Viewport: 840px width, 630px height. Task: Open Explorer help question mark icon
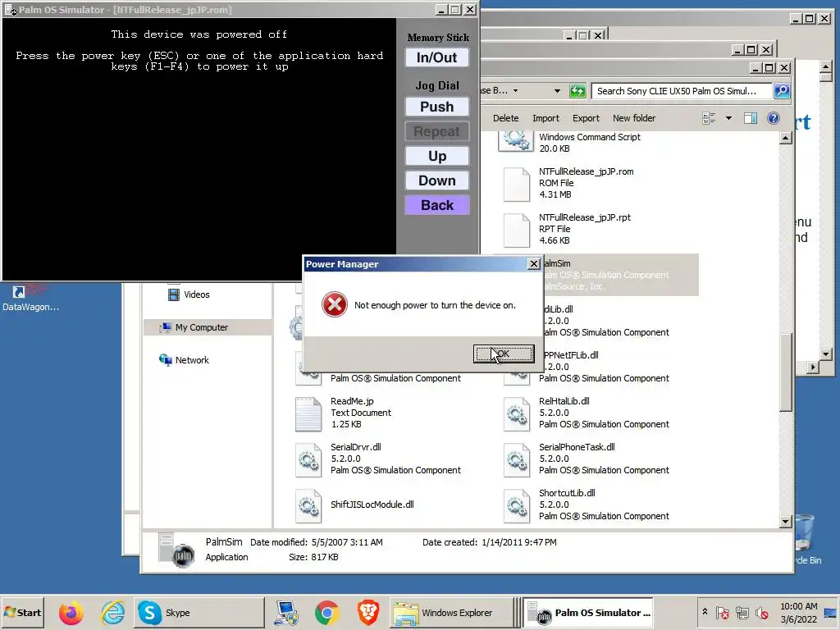[773, 118]
